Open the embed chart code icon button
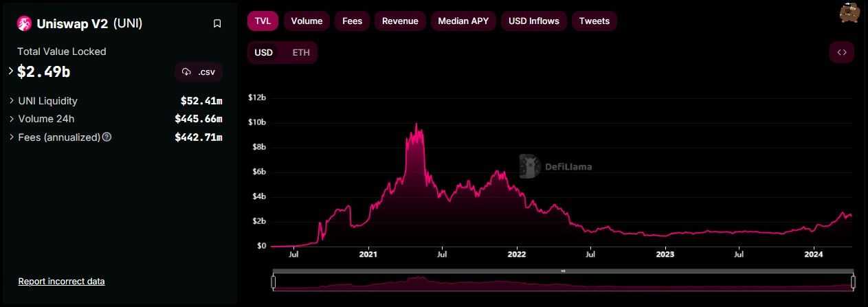Screen dimensions: 868x307 (x=842, y=52)
